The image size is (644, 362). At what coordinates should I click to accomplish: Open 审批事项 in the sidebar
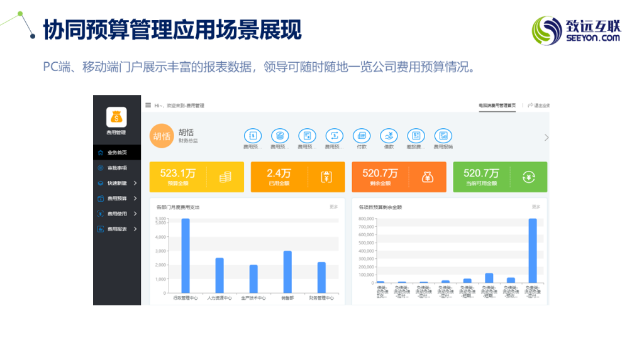pyautogui.click(x=117, y=168)
